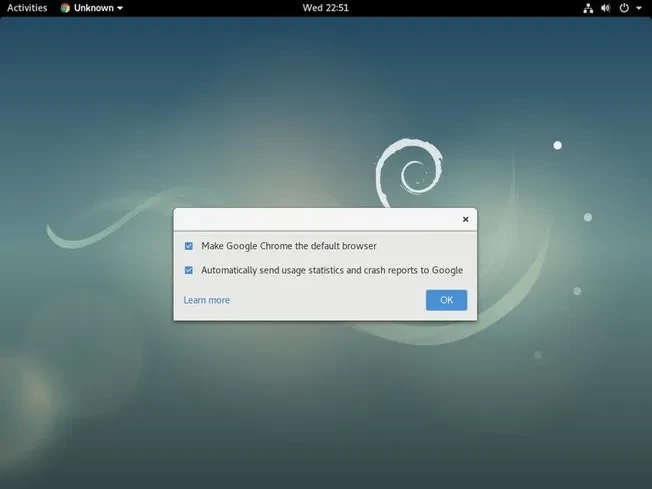This screenshot has width=652, height=489.
Task: Open the clock Wed 22:51 calendar
Action: (x=326, y=8)
